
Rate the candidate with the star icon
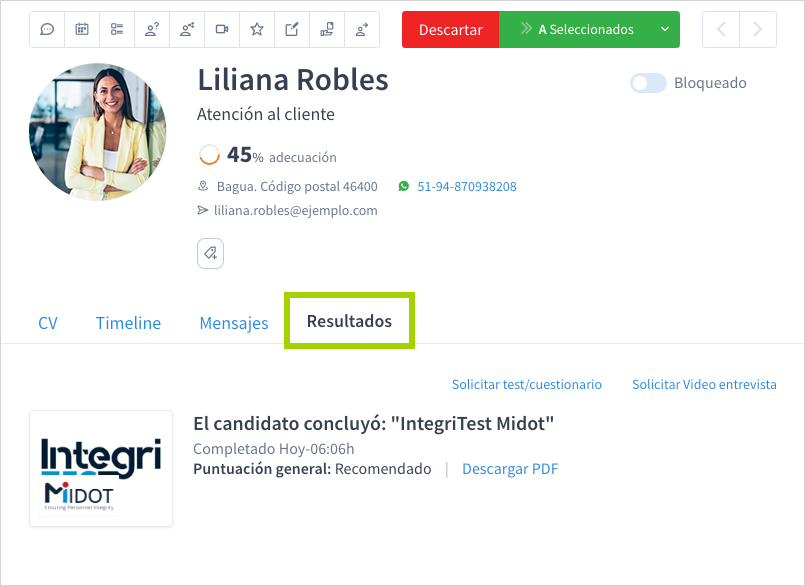(x=256, y=29)
